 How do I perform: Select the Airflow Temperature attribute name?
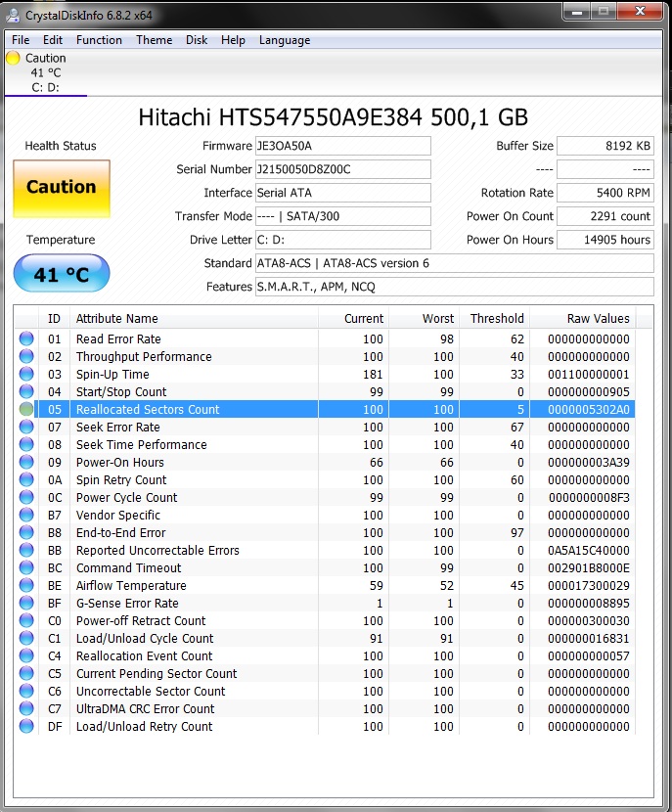(x=131, y=586)
